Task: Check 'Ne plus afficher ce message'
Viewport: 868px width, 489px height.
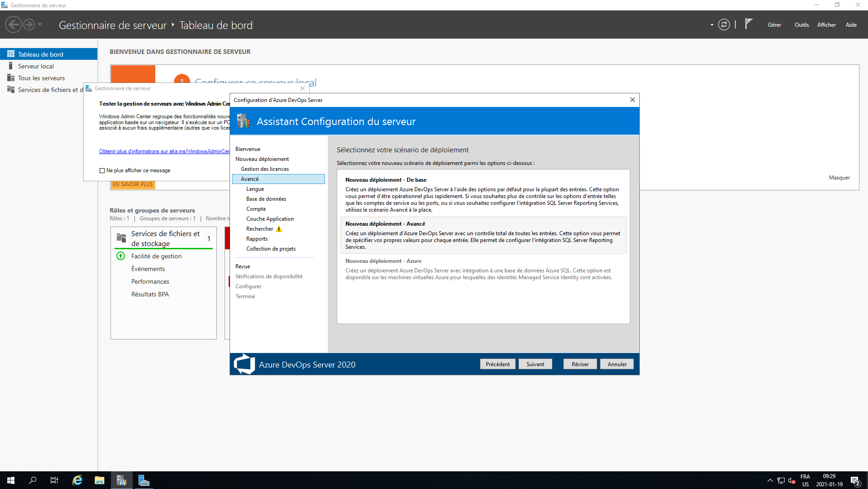Action: [x=102, y=170]
